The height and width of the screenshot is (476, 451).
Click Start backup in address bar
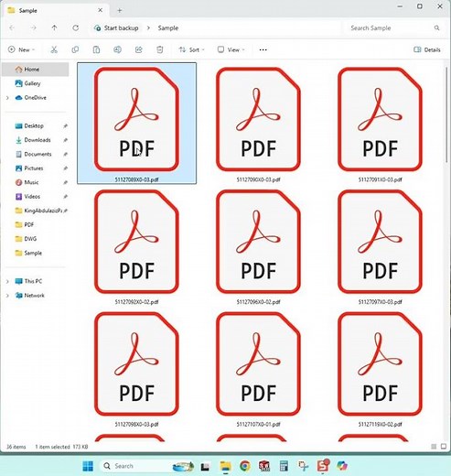[116, 27]
